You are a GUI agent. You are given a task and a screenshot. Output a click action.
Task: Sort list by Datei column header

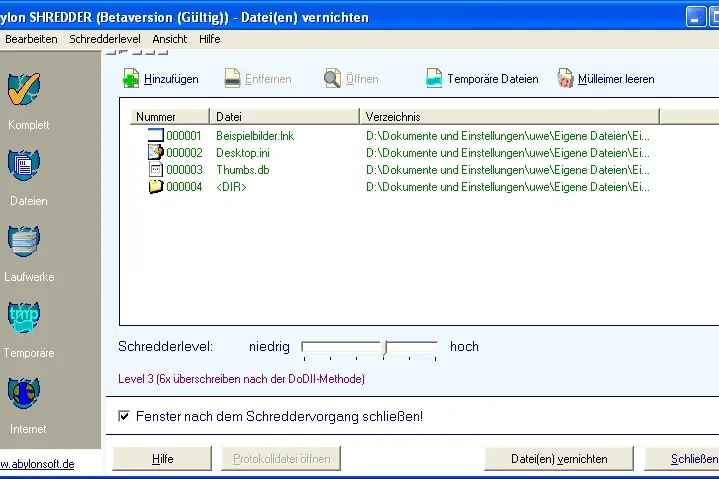click(284, 116)
